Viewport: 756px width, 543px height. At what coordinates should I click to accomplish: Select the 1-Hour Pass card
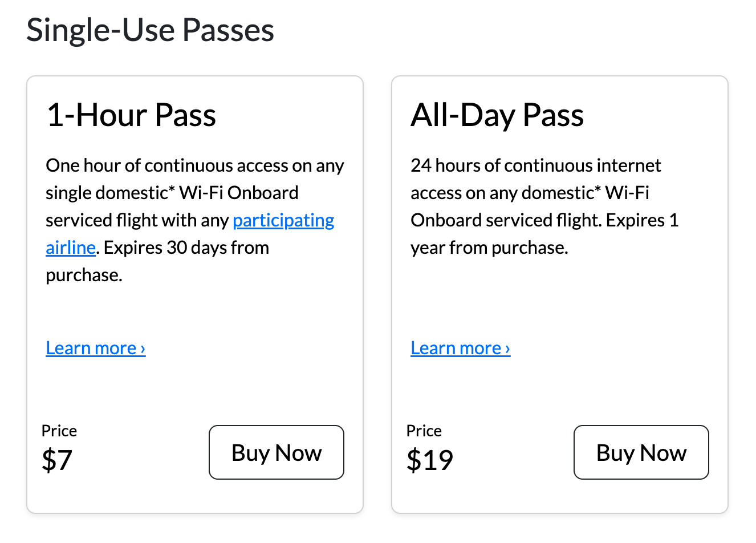point(194,294)
